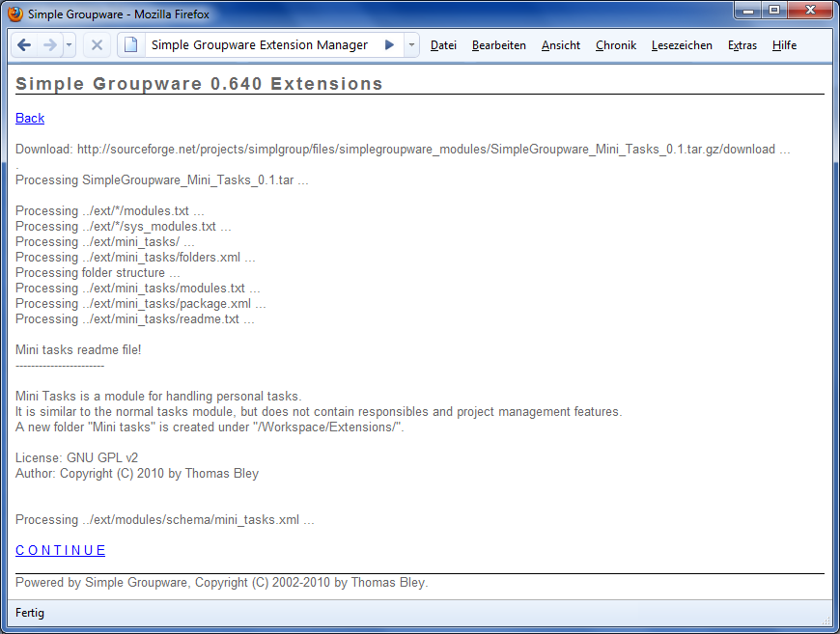Expand the address bar dropdown
The height and width of the screenshot is (634, 840).
tap(411, 45)
